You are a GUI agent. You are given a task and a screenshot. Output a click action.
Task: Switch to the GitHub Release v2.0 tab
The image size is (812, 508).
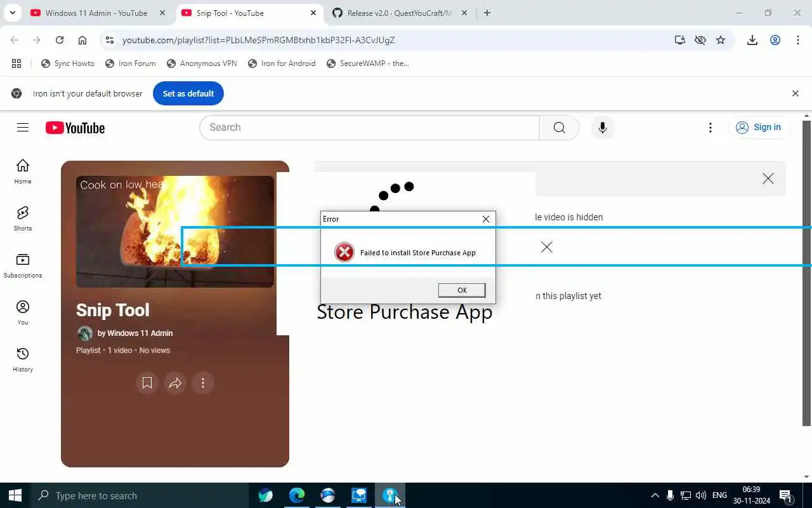click(x=400, y=13)
